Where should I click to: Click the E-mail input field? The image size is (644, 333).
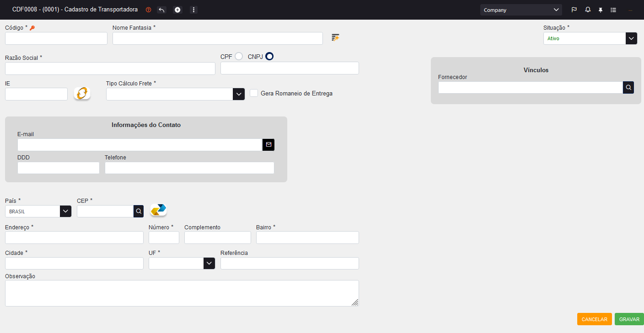pos(140,145)
